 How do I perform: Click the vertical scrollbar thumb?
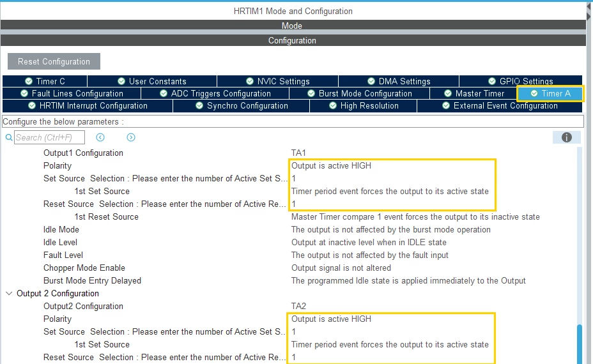(580, 344)
